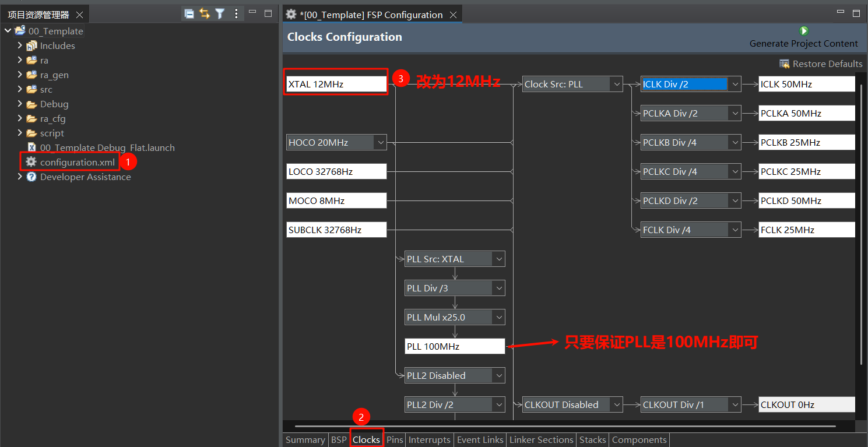Expand the src folder node
Viewport: 868px width, 447px height.
(x=20, y=89)
